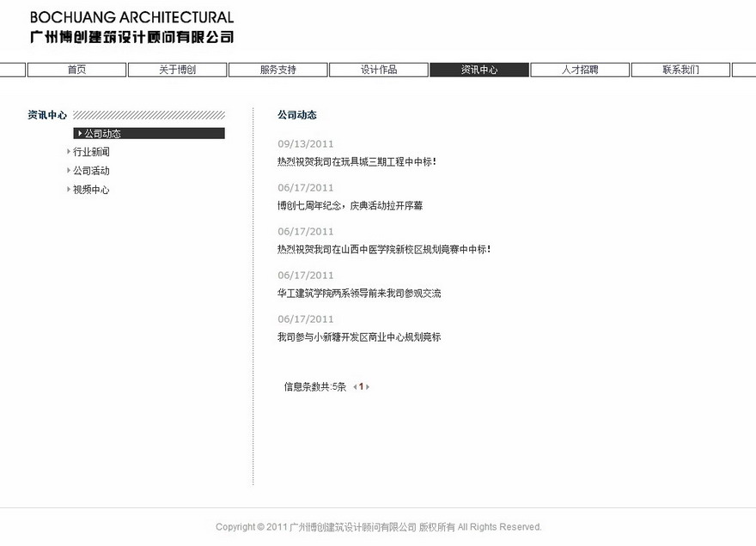Open news about 山西中医学院新校区规划竞赛
Screen dimensions: 756x546
[384, 250]
